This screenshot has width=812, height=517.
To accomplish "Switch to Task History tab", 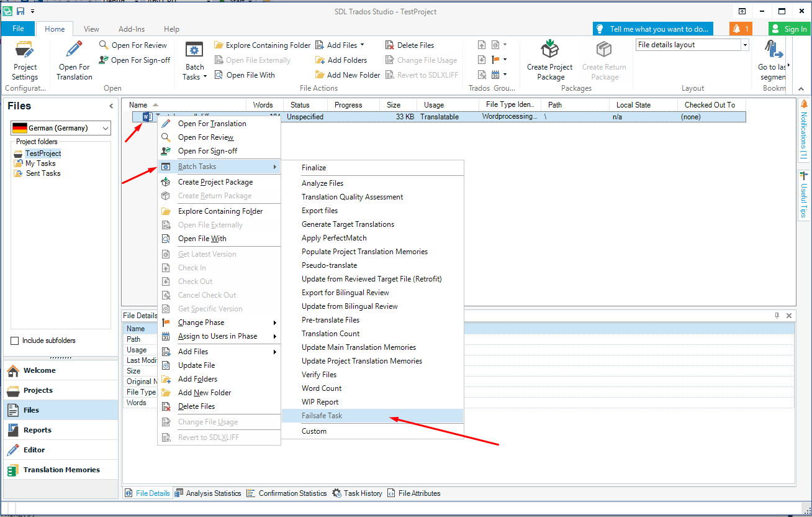I will pos(357,493).
